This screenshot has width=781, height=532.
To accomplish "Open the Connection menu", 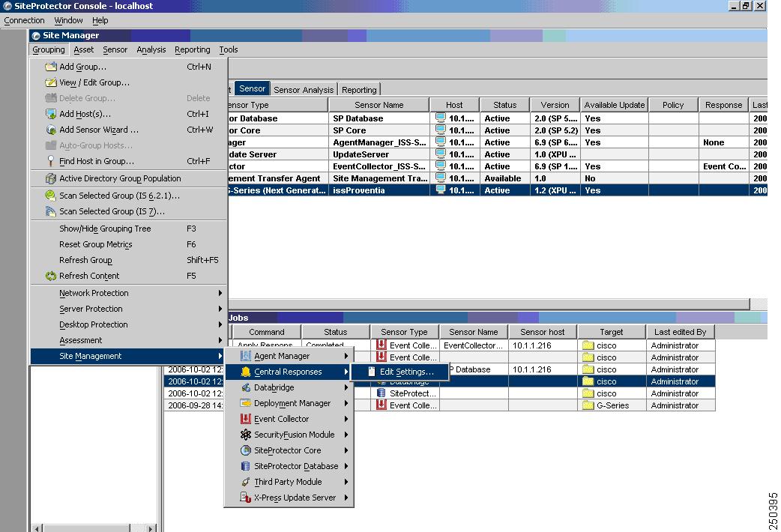I will click(25, 20).
